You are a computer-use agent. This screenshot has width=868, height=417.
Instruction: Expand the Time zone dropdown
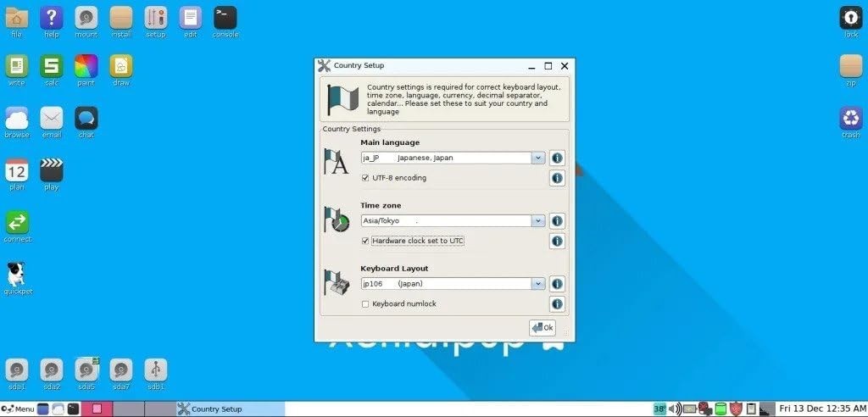[538, 221]
